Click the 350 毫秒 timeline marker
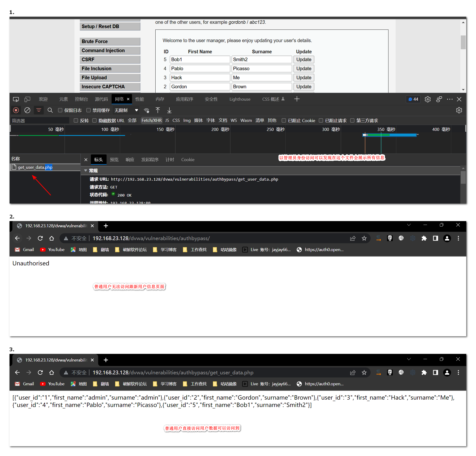This screenshot has height=456, width=476. [x=386, y=129]
